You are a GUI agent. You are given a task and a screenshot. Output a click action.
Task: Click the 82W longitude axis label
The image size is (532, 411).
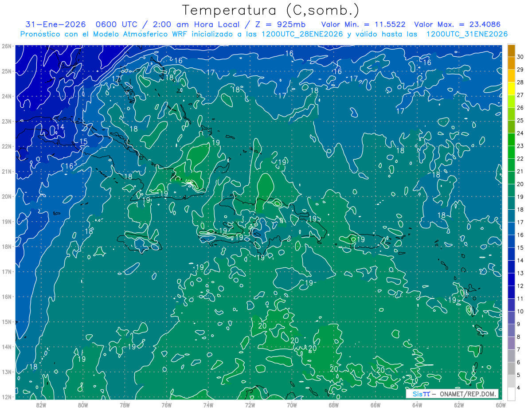[41, 405]
